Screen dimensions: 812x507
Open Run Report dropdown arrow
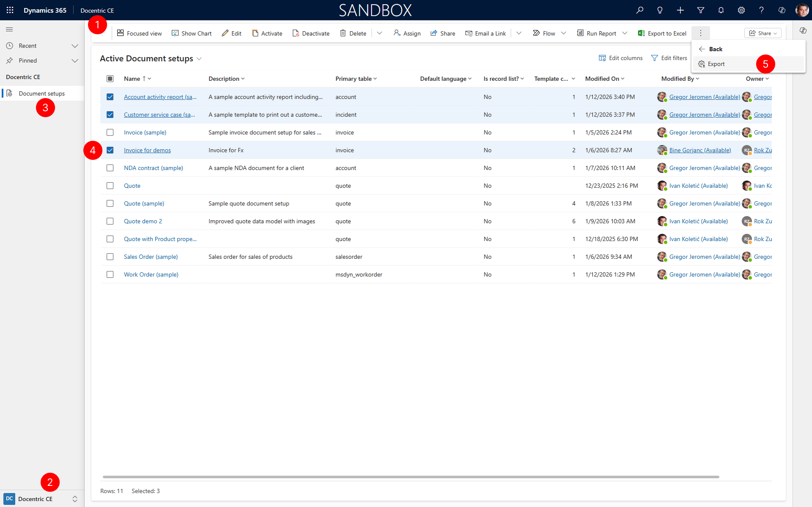[625, 33]
